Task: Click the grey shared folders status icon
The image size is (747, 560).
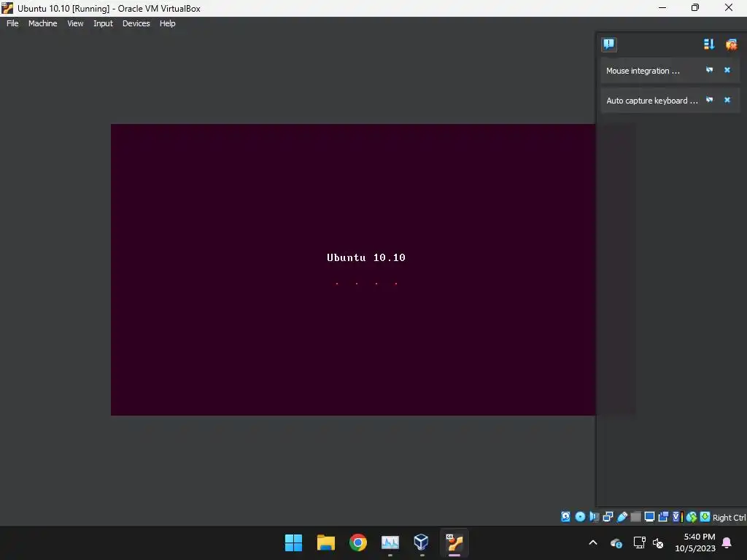Action: (x=635, y=517)
